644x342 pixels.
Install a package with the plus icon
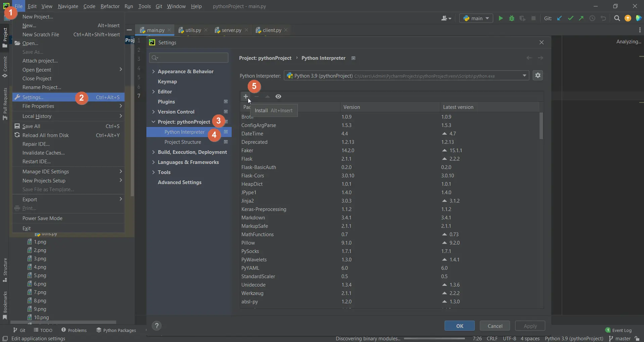[245, 96]
